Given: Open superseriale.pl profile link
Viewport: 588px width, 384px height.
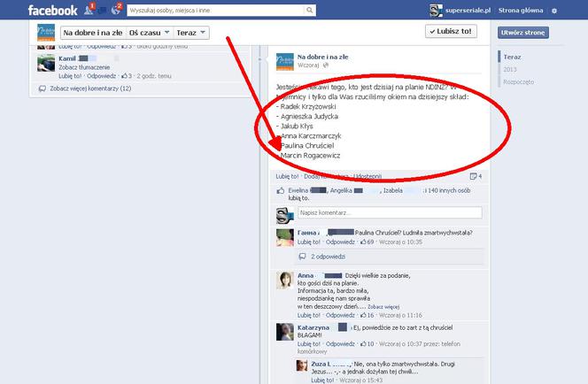Looking at the screenshot, I should [x=468, y=10].
